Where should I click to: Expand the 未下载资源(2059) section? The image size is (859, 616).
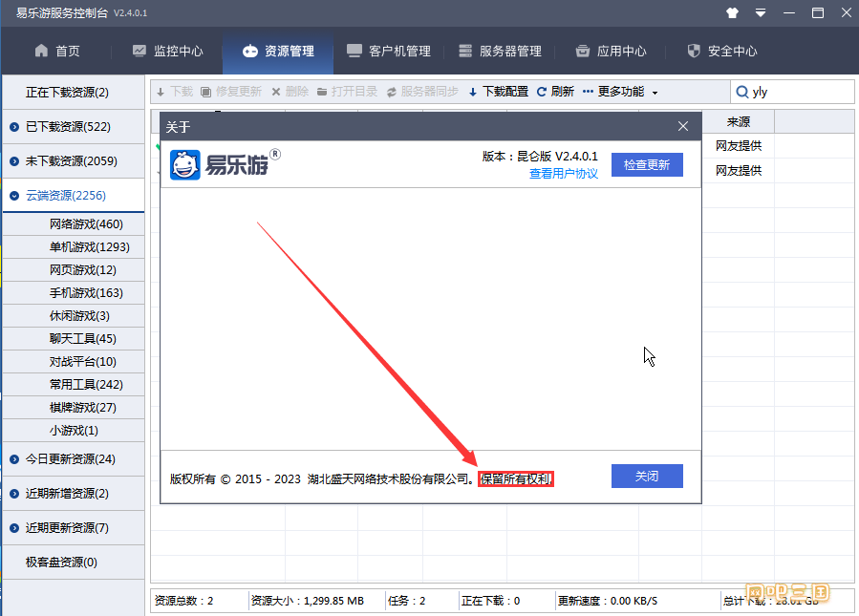pos(14,161)
